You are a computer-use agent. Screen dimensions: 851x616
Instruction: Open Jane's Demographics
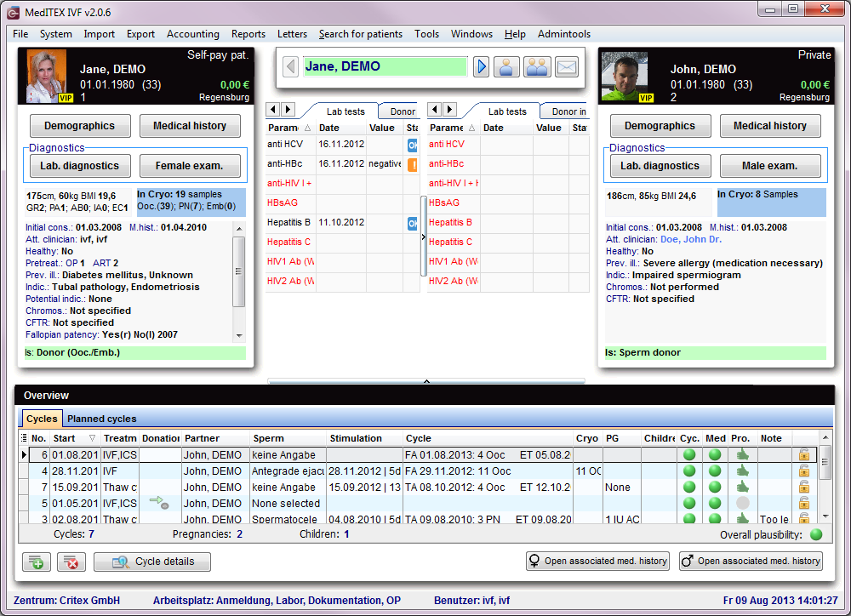[80, 126]
